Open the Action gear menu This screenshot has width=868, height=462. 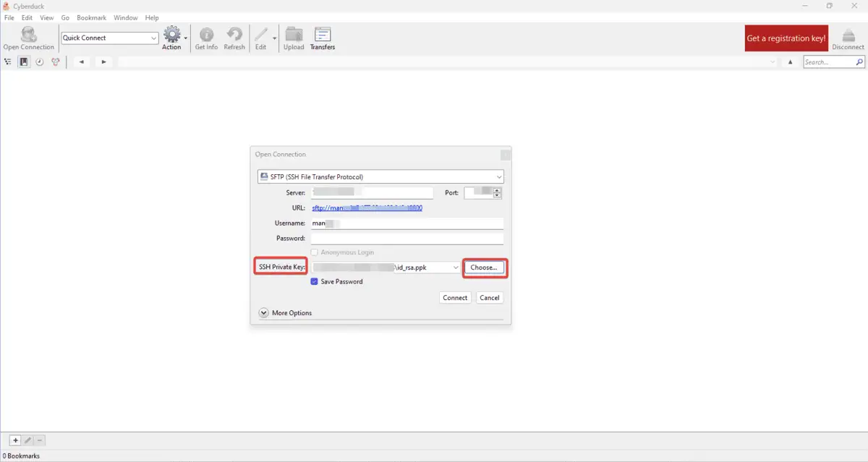(171, 35)
